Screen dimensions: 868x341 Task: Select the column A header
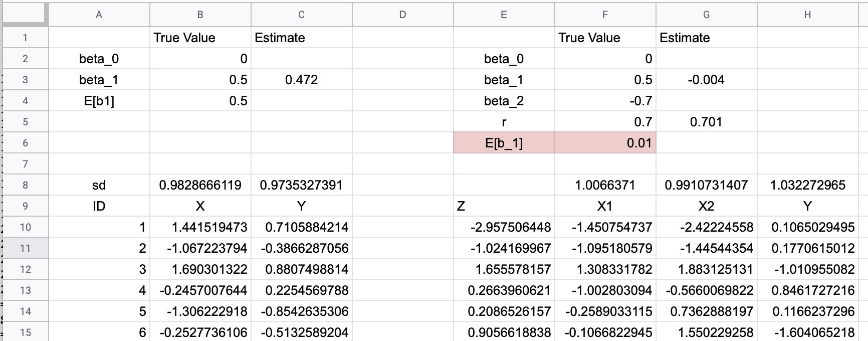99,15
